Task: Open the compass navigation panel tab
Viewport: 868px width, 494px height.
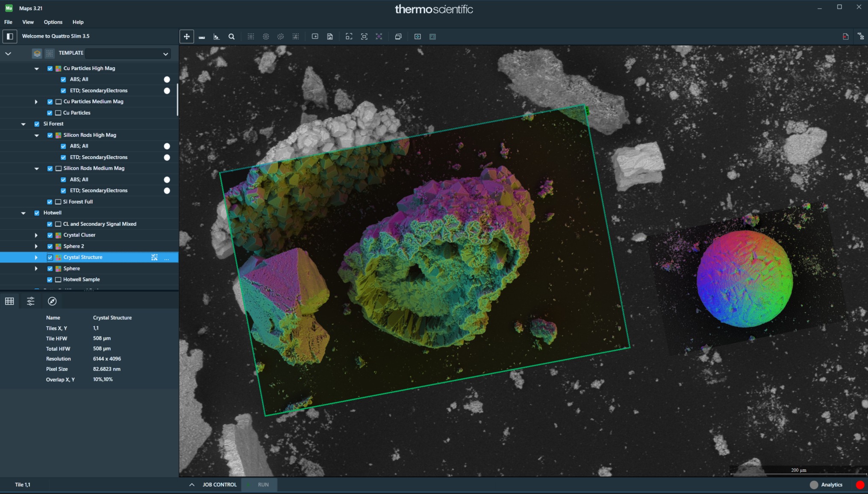Action: point(52,302)
